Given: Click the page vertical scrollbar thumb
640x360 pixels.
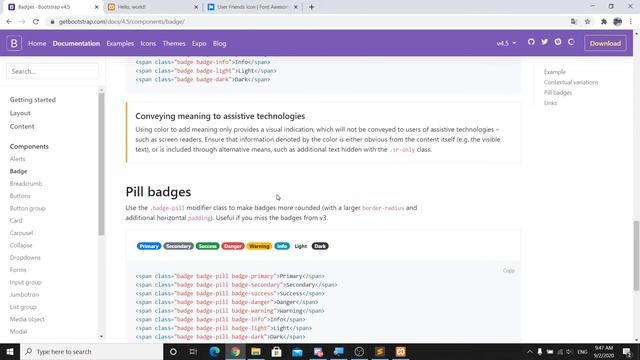Looking at the screenshot, I should (636, 256).
